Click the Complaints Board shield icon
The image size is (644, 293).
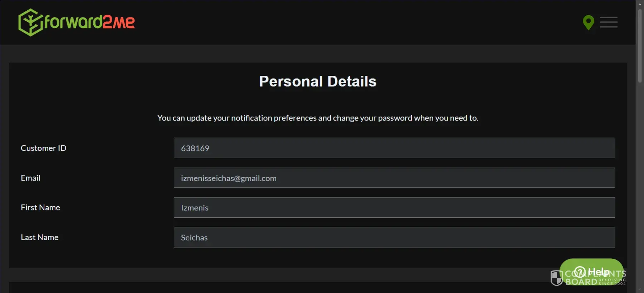tap(556, 278)
